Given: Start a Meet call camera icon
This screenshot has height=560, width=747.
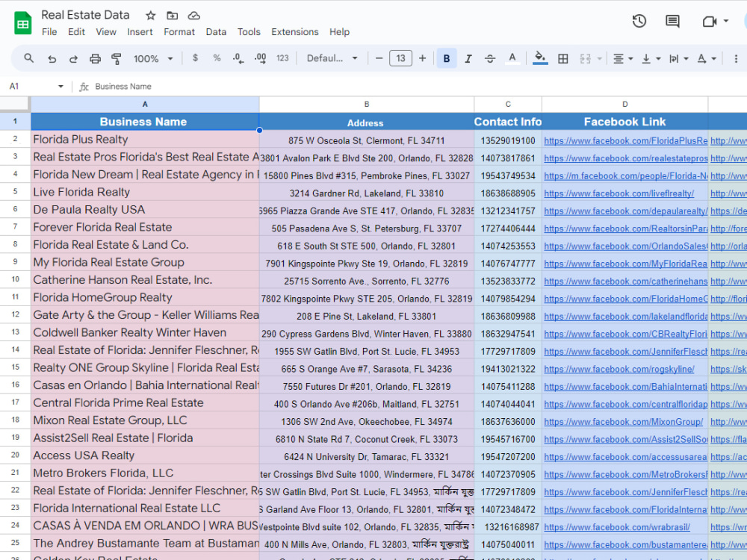Looking at the screenshot, I should click(x=710, y=21).
